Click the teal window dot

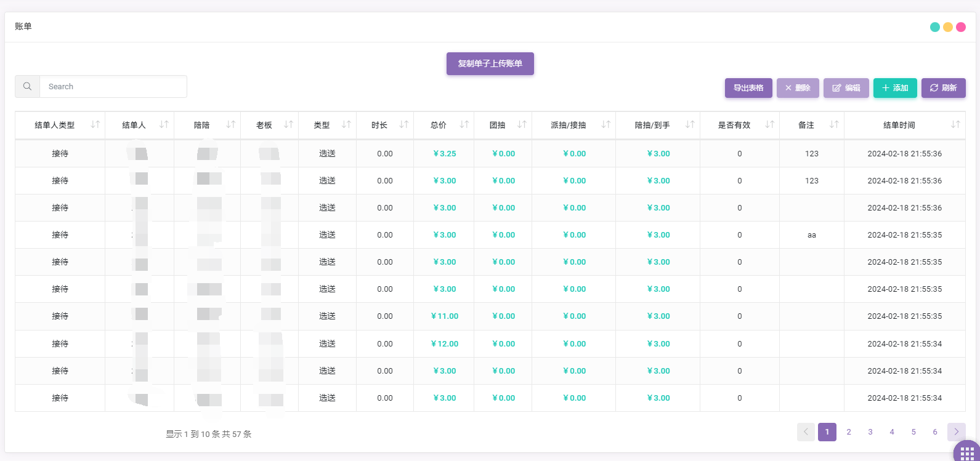pos(935,27)
